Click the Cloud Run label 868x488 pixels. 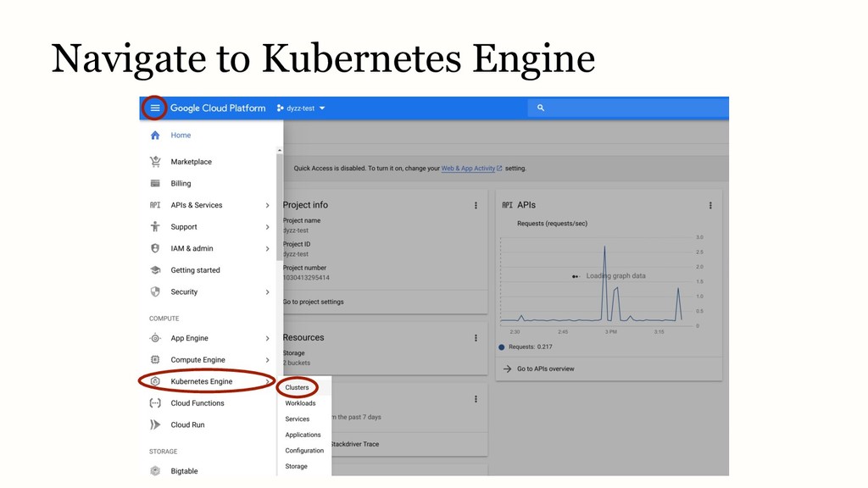pyautogui.click(x=187, y=424)
